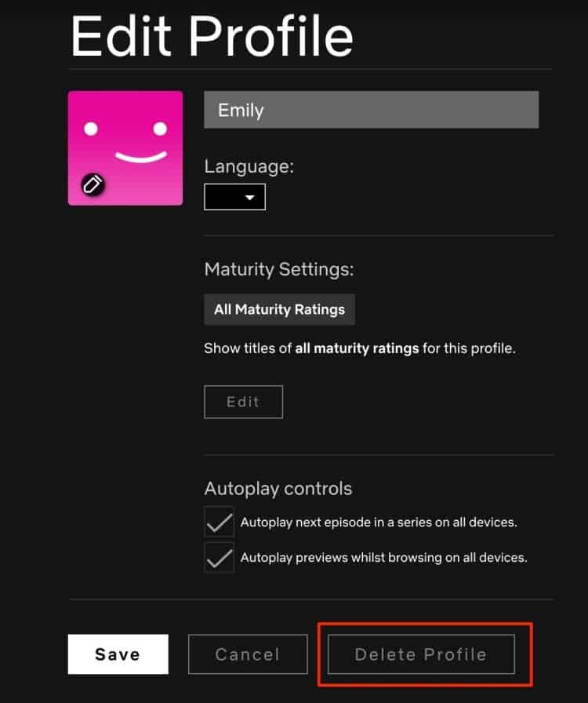Click 'Show titles of all maturity ratings' text
This screenshot has height=703, width=588.
[359, 348]
